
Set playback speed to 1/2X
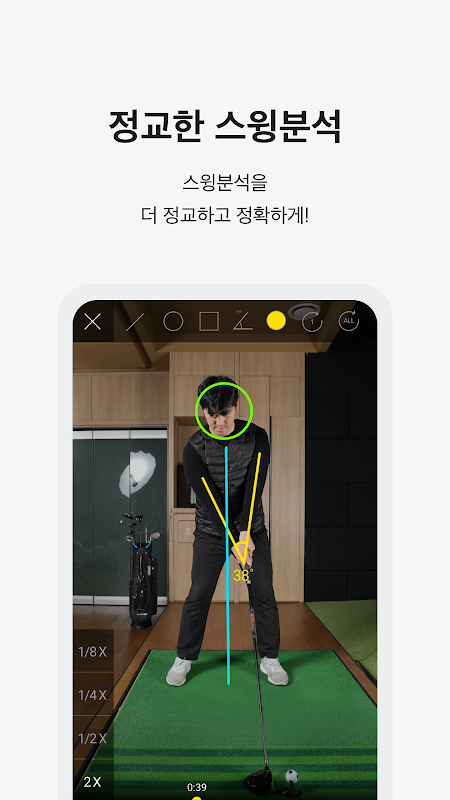click(93, 738)
